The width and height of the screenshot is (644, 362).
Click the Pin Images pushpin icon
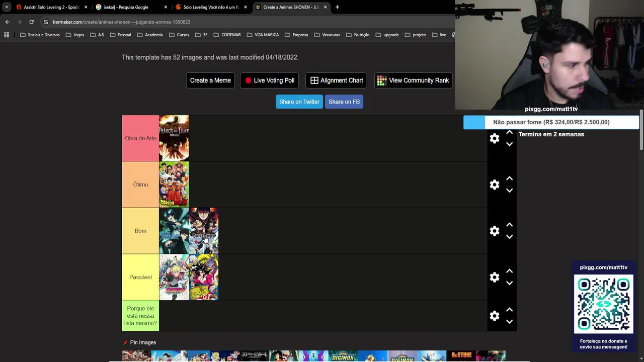[x=125, y=342]
